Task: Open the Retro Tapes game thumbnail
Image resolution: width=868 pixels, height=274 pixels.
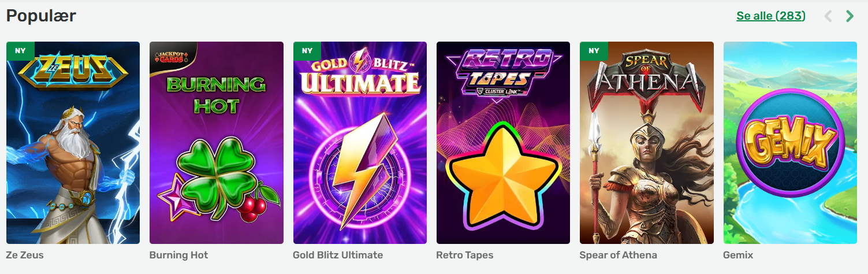Action: (x=503, y=143)
